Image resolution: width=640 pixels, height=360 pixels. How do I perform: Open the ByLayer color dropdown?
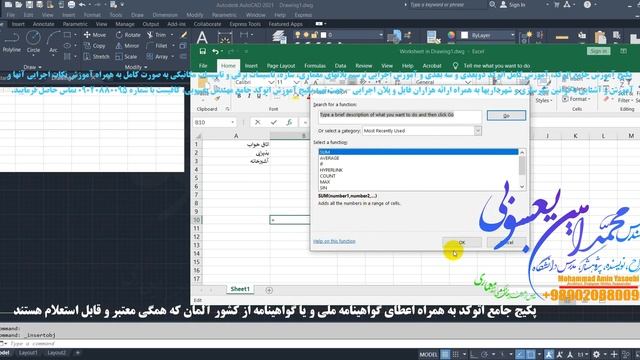pyautogui.click(x=512, y=35)
